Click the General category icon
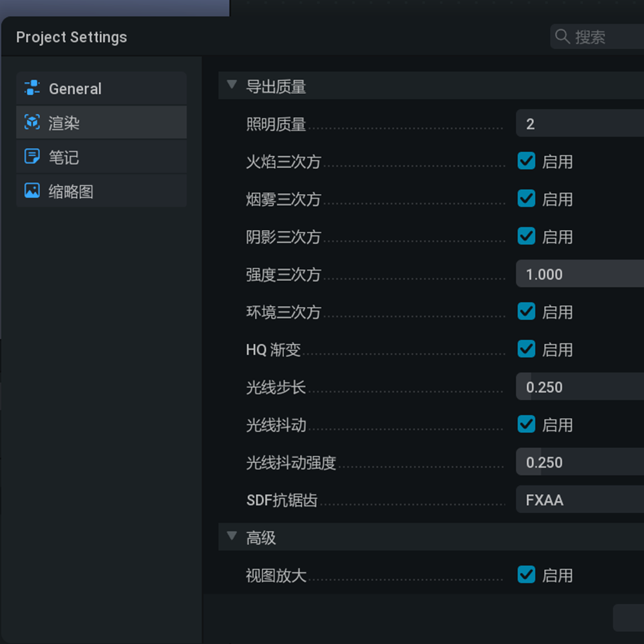This screenshot has height=644, width=644. click(32, 88)
